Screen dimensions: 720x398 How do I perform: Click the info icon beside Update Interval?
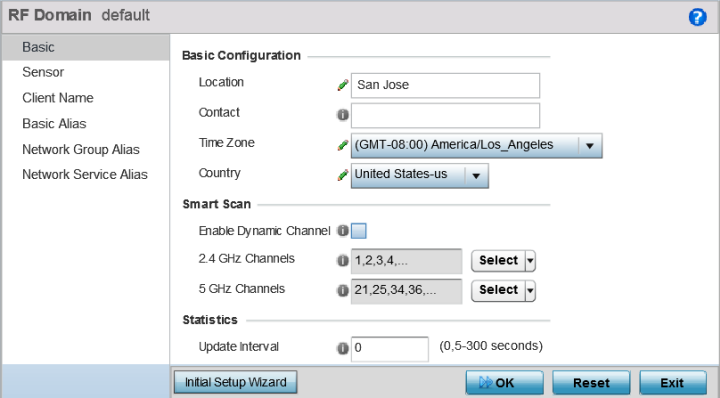343,348
